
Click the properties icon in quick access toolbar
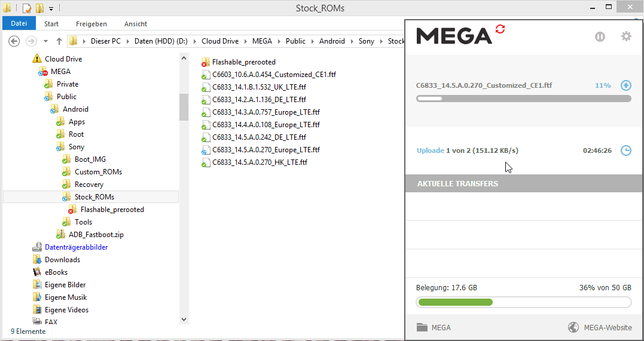click(27, 8)
